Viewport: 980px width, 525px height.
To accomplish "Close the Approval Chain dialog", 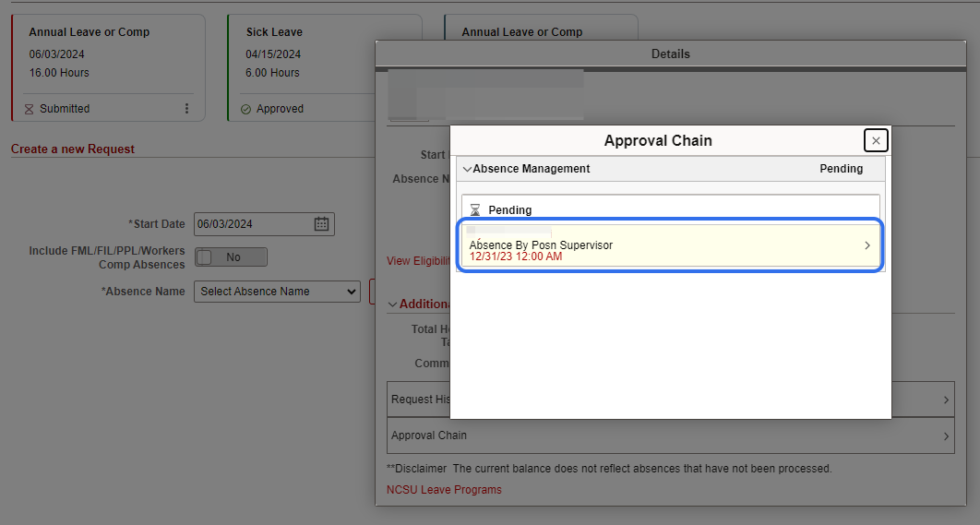I will [x=876, y=140].
